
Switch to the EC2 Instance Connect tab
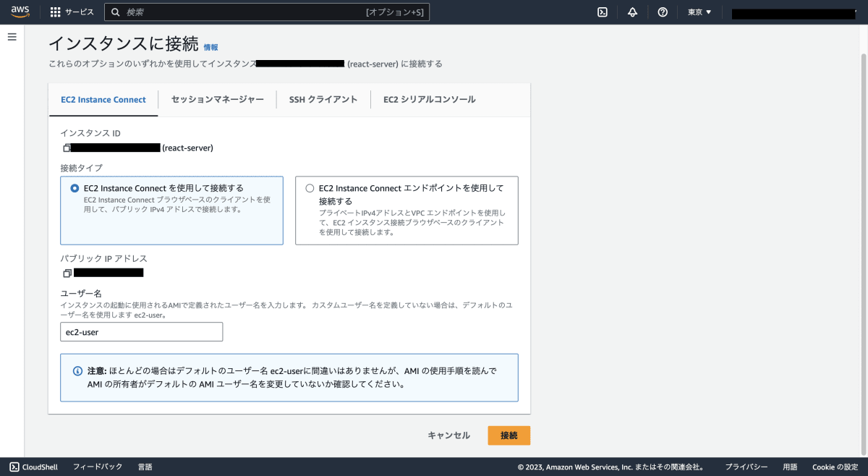(103, 100)
